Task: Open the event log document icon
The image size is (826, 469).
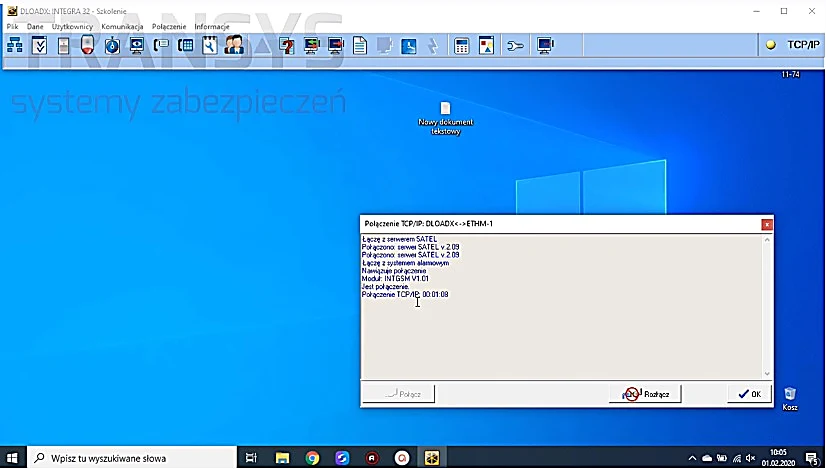Action: coord(360,46)
